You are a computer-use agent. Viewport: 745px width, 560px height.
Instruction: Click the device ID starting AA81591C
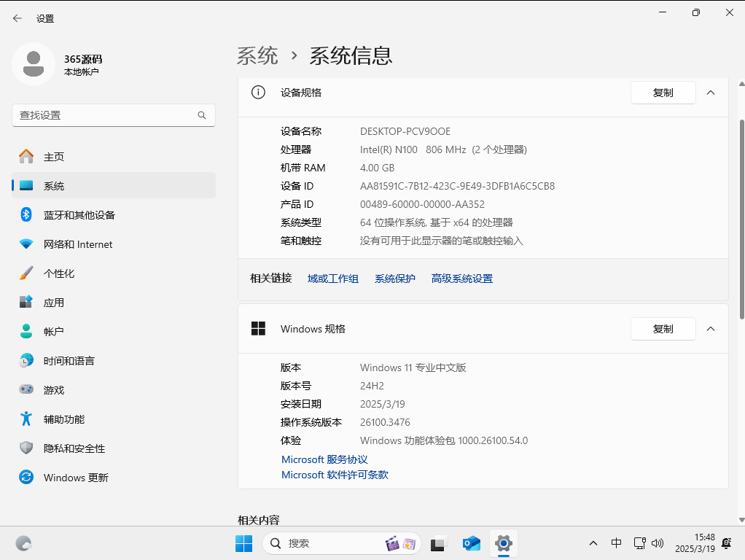(x=457, y=186)
